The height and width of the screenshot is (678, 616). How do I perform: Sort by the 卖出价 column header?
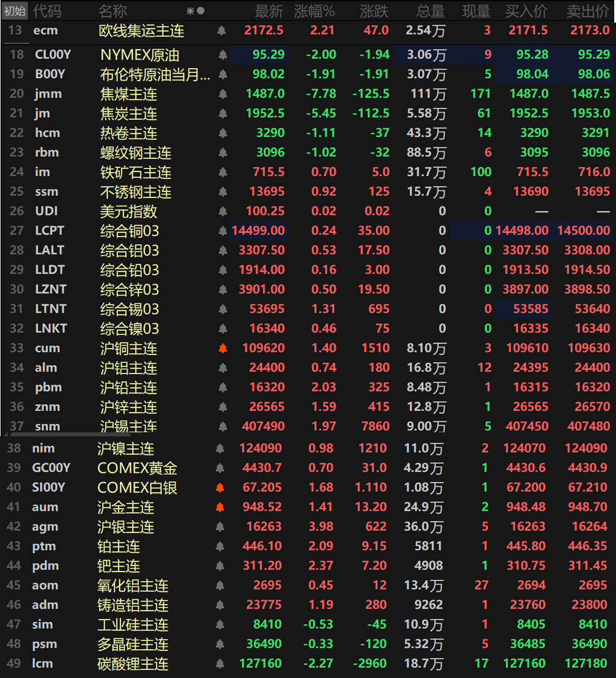(x=588, y=11)
